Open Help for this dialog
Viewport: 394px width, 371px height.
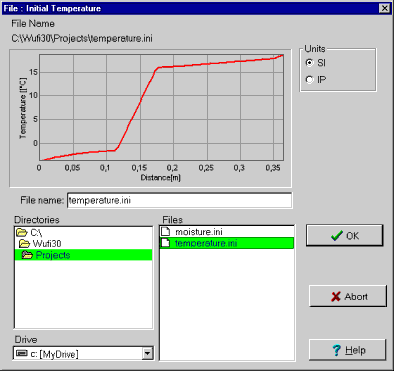pyautogui.click(x=348, y=350)
